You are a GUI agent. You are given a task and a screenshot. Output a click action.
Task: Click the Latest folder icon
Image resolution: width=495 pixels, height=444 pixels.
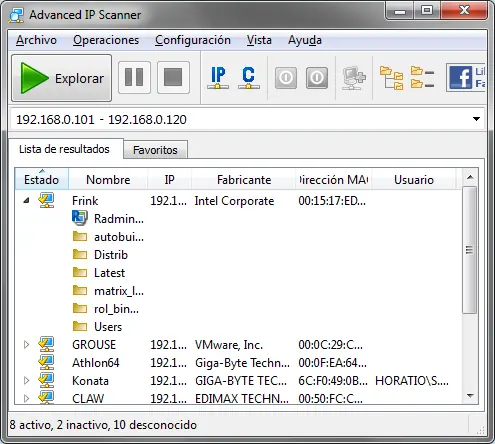point(80,272)
